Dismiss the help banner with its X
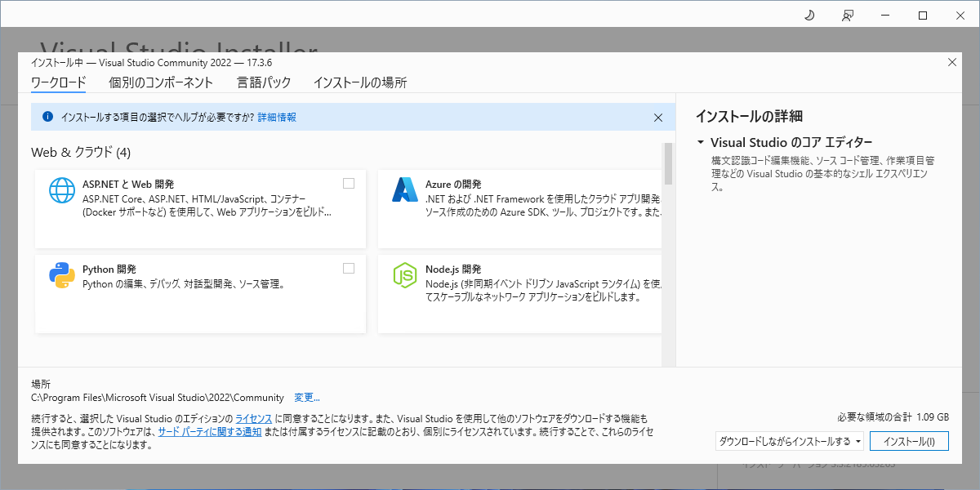 [x=658, y=117]
